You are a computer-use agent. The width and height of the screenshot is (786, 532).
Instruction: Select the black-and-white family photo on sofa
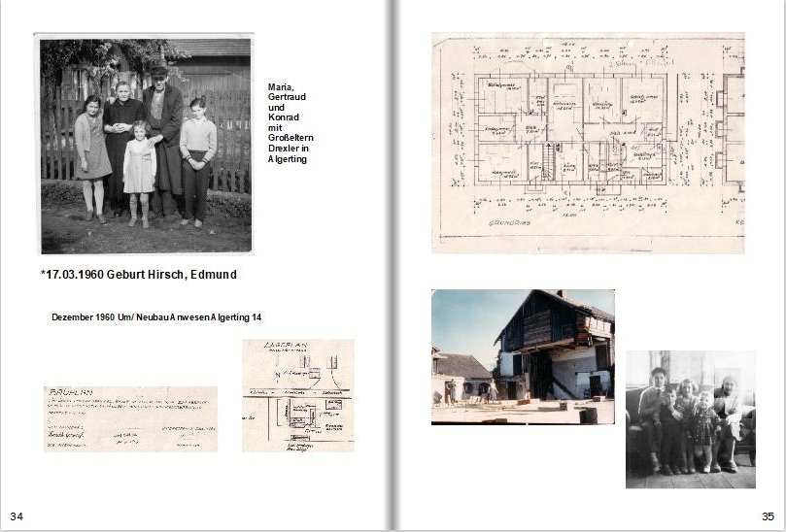point(690,418)
